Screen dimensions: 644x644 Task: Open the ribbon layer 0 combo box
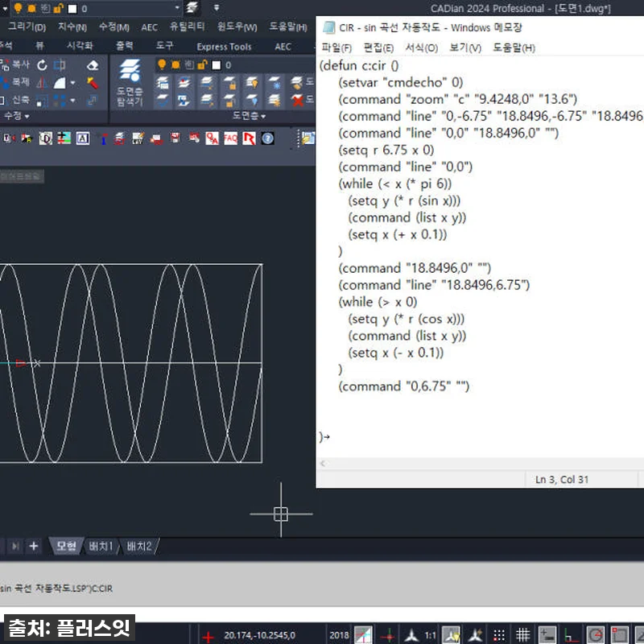tap(235, 65)
